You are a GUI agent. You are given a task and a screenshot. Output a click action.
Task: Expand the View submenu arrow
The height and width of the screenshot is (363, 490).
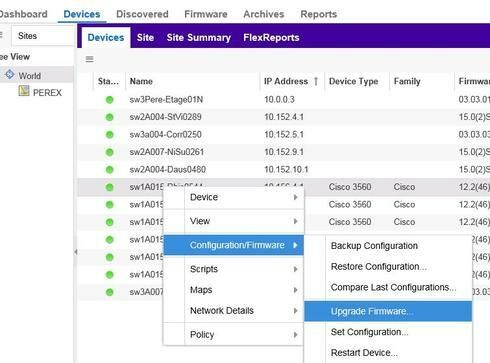tap(295, 221)
